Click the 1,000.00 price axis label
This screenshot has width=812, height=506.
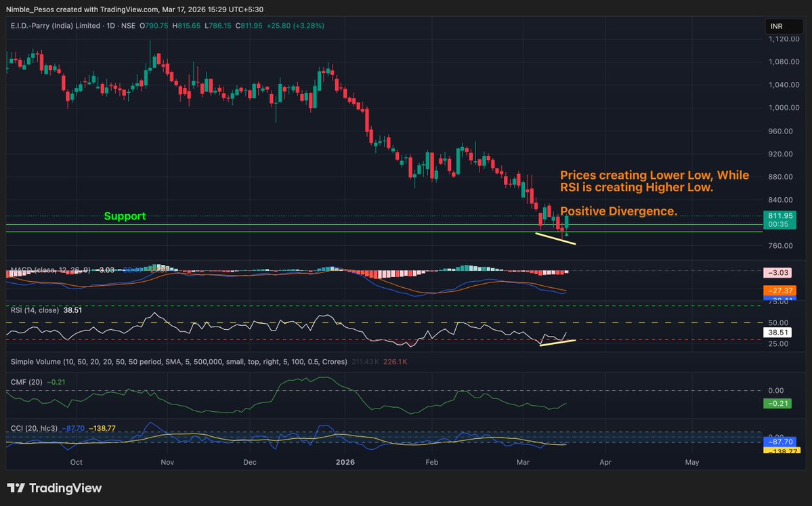point(784,107)
